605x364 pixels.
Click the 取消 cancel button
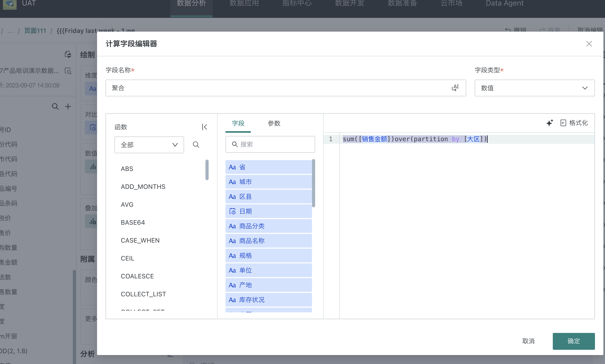528,341
